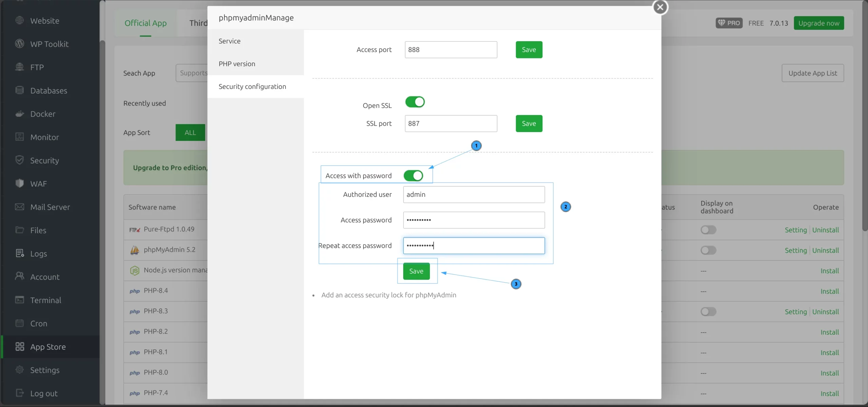
Task: Open the Cron calendar icon
Action: (20, 323)
